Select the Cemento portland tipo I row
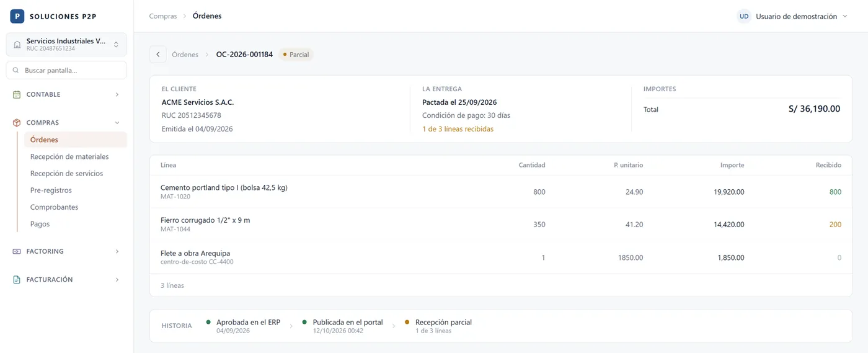The height and width of the screenshot is (353, 868). click(x=501, y=192)
